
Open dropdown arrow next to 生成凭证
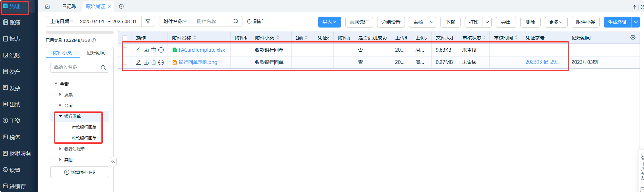[636, 22]
